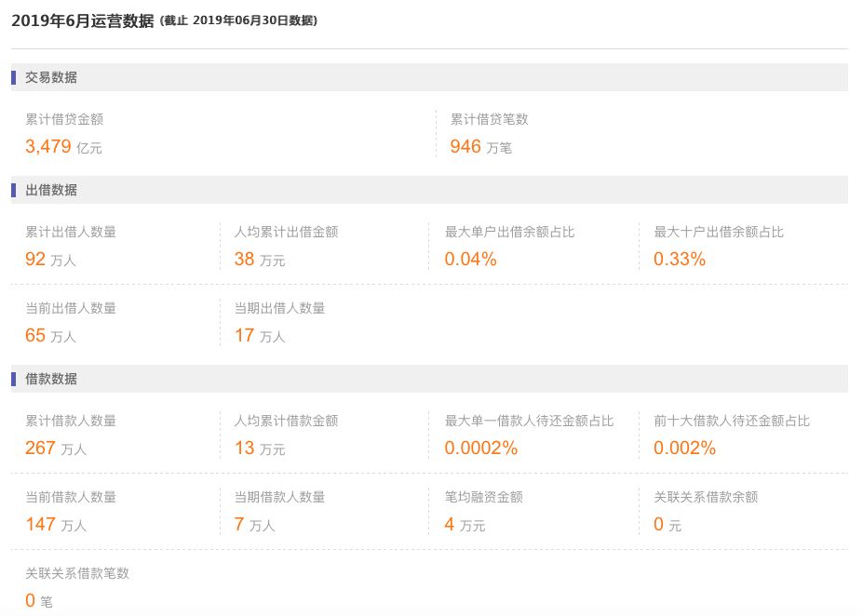Viewport: 863px width, 616px height.
Task: Click the 0.0002% largest borrower ratio
Action: [x=480, y=449]
